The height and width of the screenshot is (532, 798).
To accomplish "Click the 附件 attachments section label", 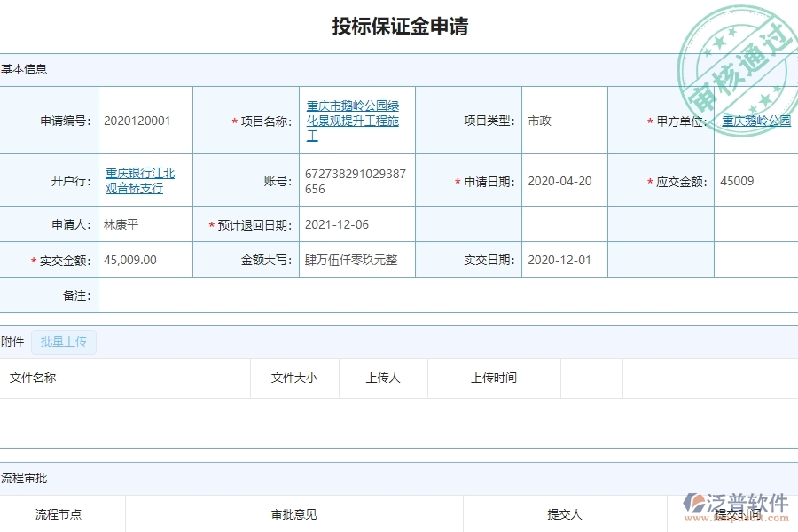I will point(12,340).
